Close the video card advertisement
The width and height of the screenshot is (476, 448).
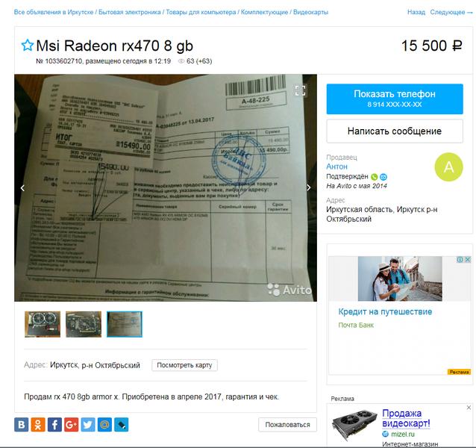[x=469, y=408]
